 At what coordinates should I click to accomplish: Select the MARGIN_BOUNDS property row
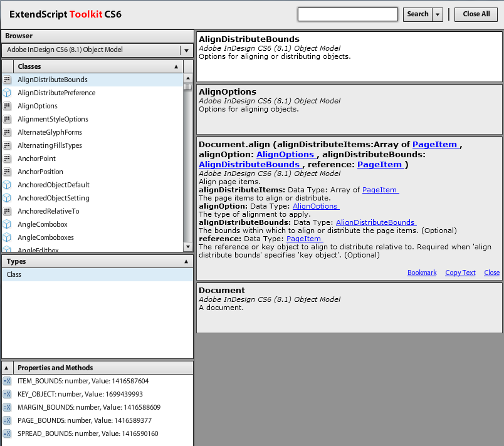point(97,407)
